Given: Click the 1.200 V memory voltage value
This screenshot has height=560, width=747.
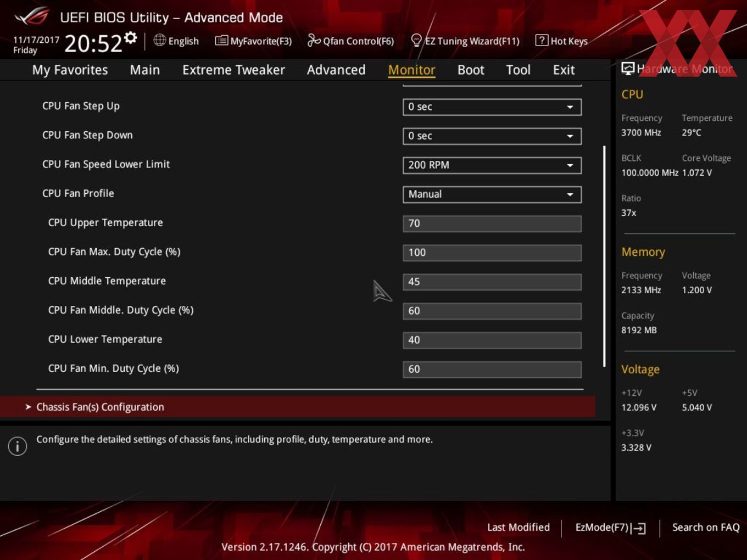Looking at the screenshot, I should [x=697, y=290].
